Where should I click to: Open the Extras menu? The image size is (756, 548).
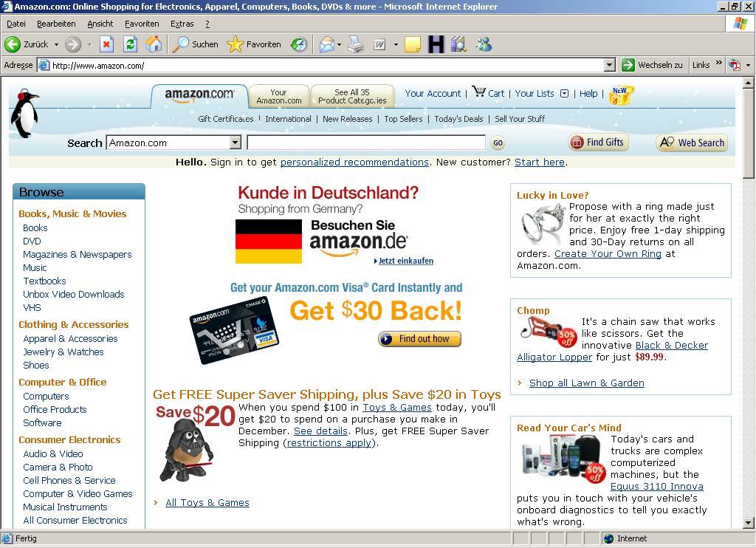coord(182,24)
